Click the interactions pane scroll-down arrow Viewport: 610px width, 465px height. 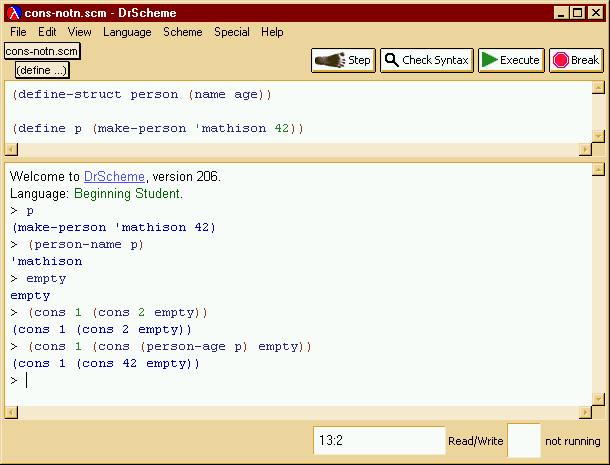click(598, 399)
